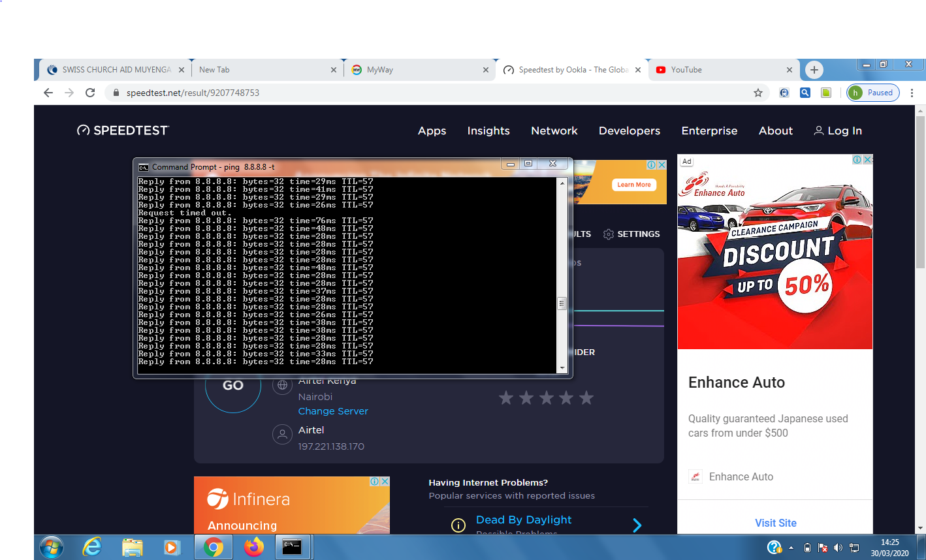Open the Insights menu item
The width and height of the screenshot is (926, 560).
[x=488, y=131]
